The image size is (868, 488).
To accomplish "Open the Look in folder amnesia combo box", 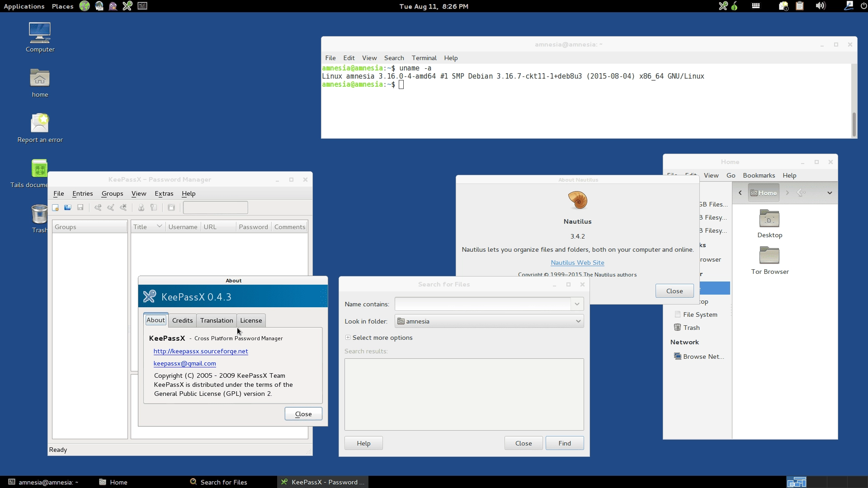I will pos(489,321).
